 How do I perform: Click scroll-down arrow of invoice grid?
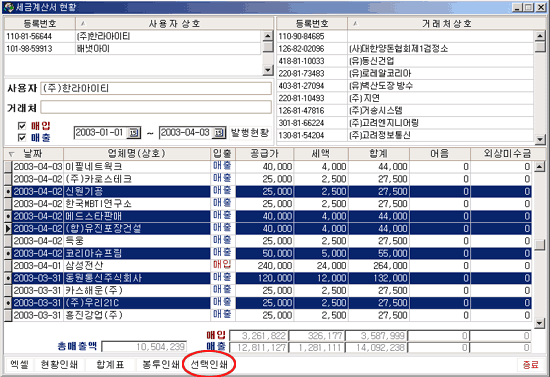(540, 323)
